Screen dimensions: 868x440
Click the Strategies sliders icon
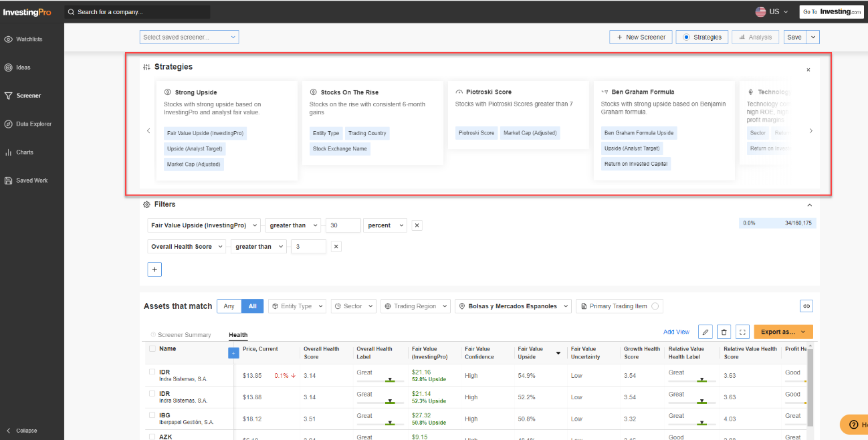(x=146, y=67)
